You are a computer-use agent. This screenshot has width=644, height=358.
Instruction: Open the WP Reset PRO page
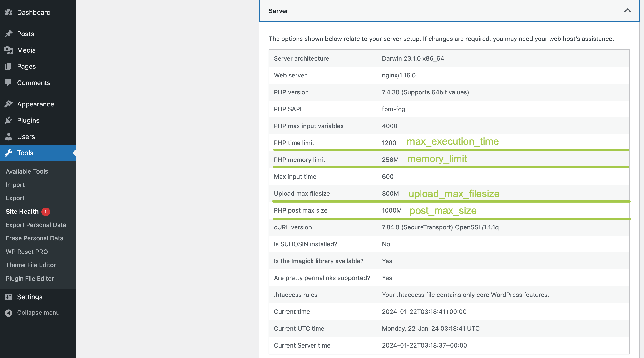pyautogui.click(x=26, y=252)
